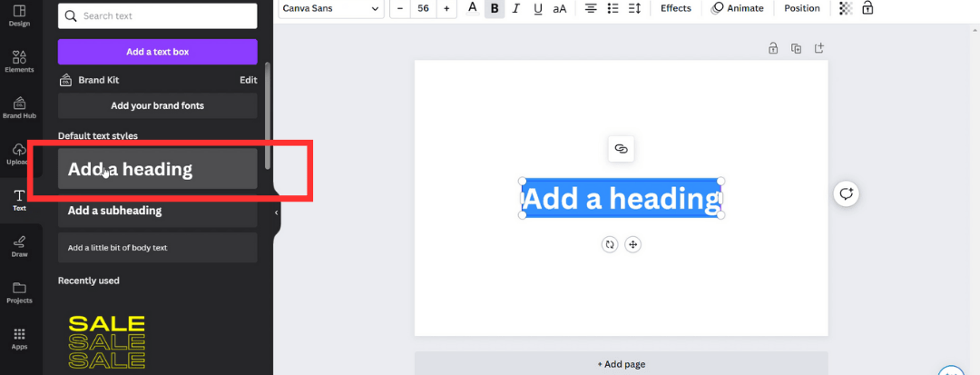The image size is (980, 375).
Task: Click the duplicate page icon
Action: point(796,49)
